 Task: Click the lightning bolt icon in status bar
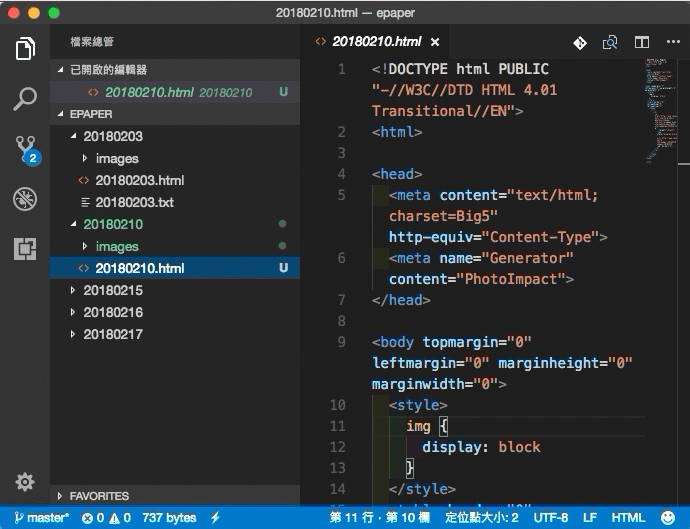215,518
